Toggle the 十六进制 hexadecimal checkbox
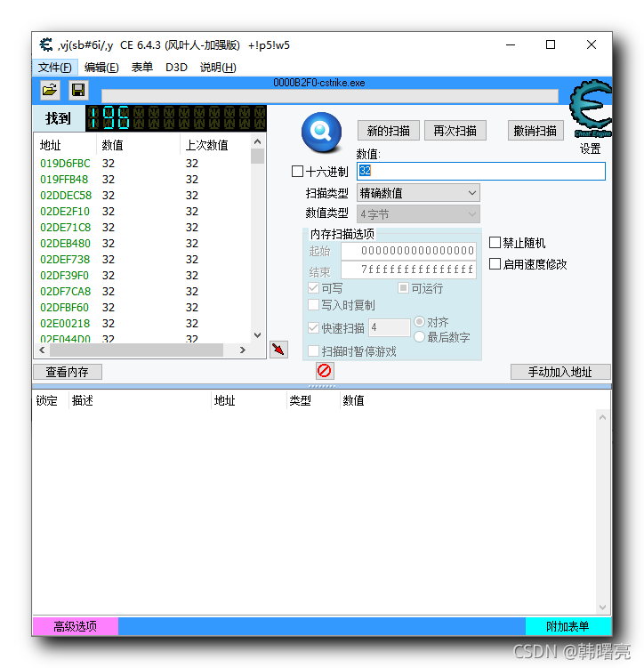This screenshot has height=668, width=644. click(297, 172)
